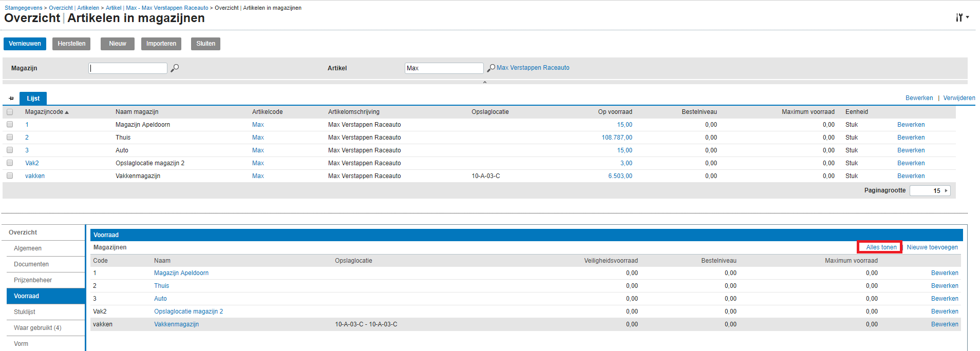Collapse the filter panel with the chevron

point(484,82)
